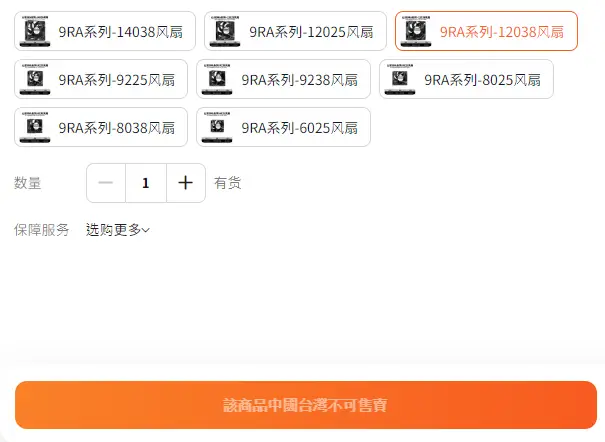
Task: Choose the 9RA系列-9238风扇 option text
Action: [x=299, y=80]
